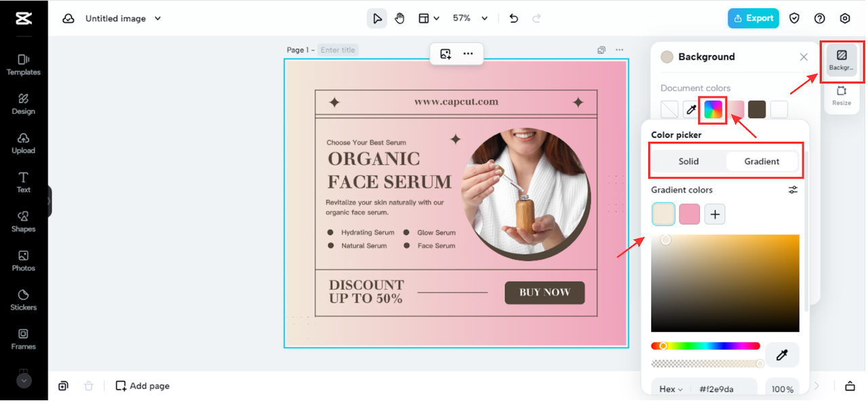Activate the color picker eyedropper button

(782, 355)
